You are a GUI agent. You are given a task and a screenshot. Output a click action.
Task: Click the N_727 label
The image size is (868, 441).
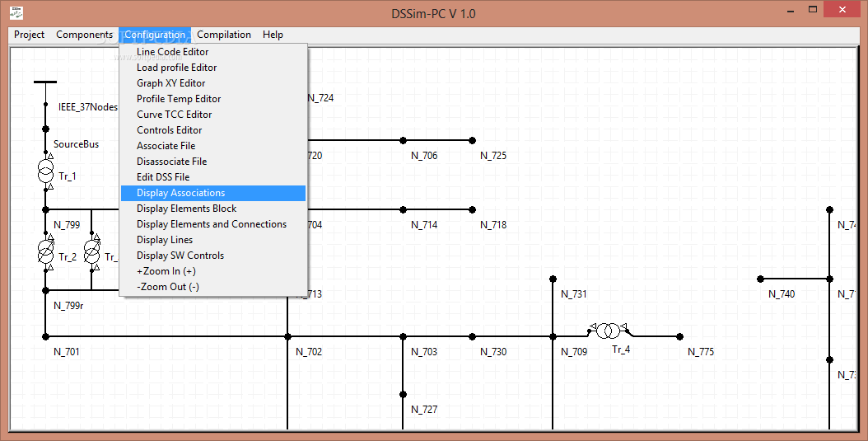pyautogui.click(x=424, y=410)
